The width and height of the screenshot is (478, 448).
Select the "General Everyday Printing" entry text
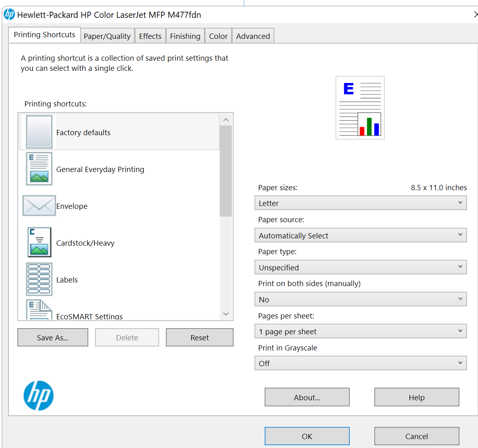pos(100,170)
